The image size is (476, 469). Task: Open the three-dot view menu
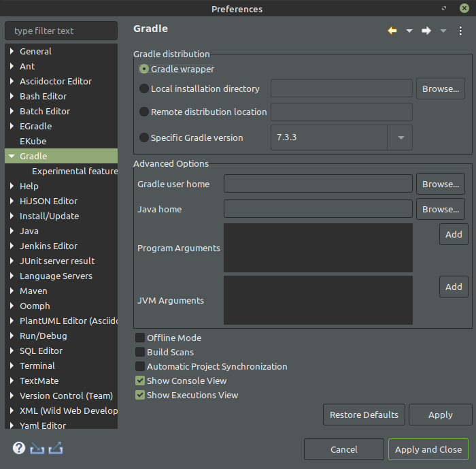pos(460,31)
